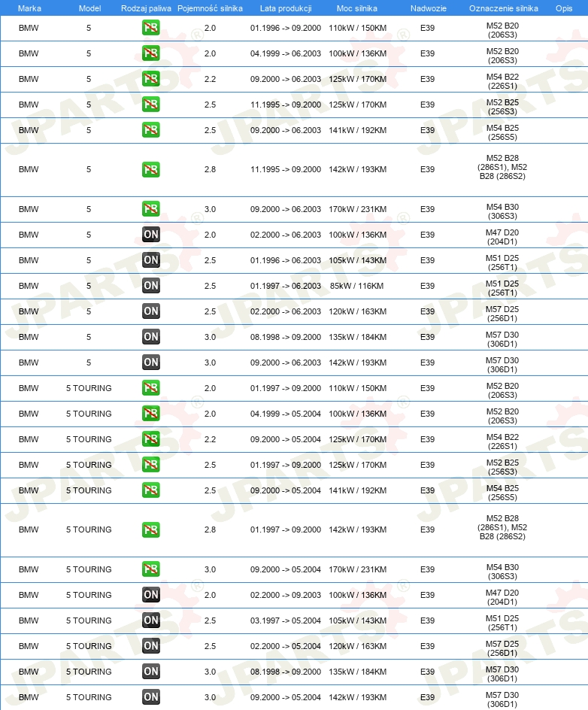588x710 pixels.
Task: Click diesel ON icon in 01.1996 -> 06.2003 row
Action: (150, 260)
